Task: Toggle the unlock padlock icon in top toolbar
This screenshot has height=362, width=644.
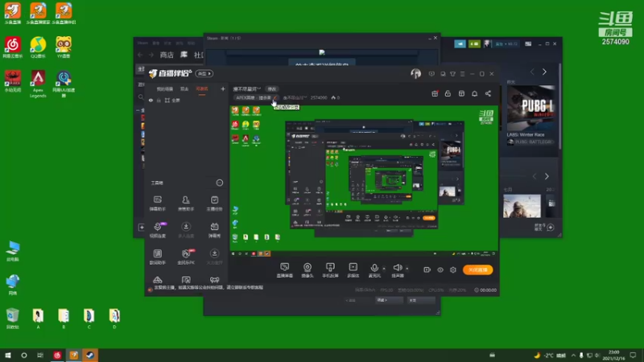Action: click(448, 93)
